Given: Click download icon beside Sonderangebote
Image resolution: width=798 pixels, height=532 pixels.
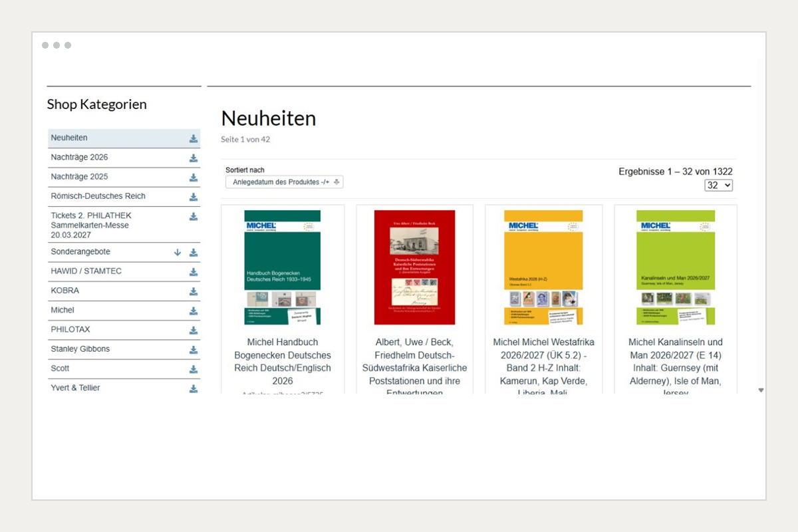Looking at the screenshot, I should (x=194, y=252).
